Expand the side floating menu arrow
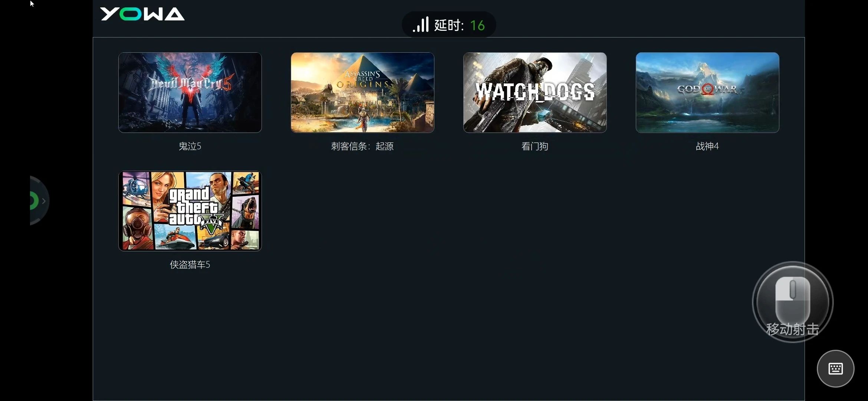 [x=44, y=201]
